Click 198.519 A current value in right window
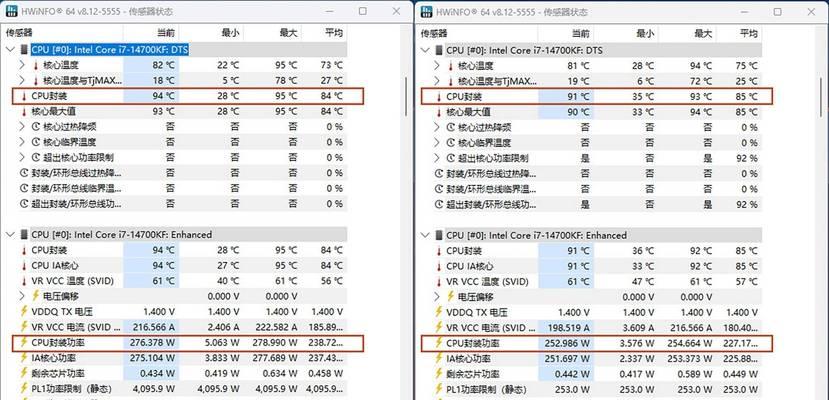This screenshot has height=400, width=829. (567, 328)
